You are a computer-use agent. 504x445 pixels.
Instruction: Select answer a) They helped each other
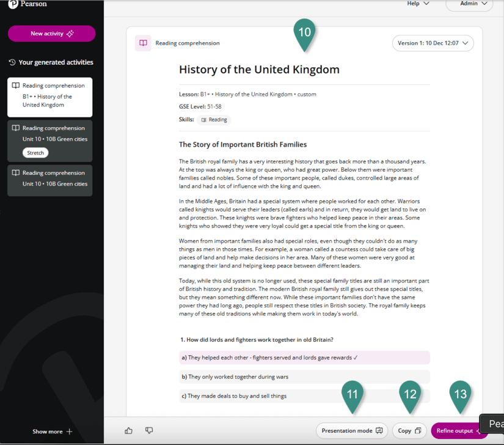[x=304, y=358]
